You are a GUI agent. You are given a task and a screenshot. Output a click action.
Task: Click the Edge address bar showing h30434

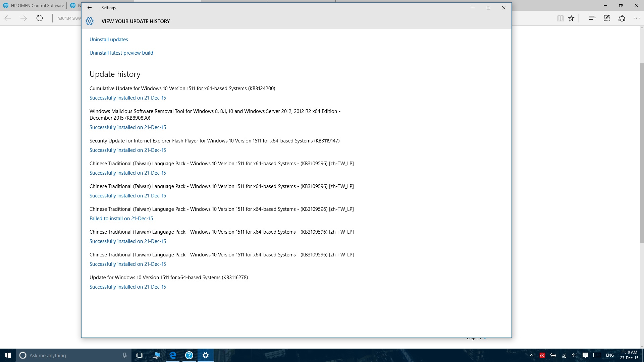click(69, 18)
